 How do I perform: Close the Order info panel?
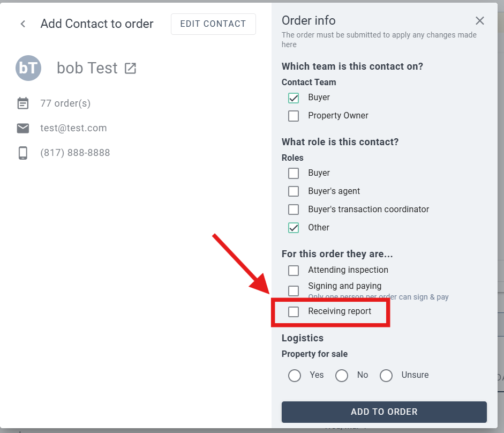click(480, 21)
